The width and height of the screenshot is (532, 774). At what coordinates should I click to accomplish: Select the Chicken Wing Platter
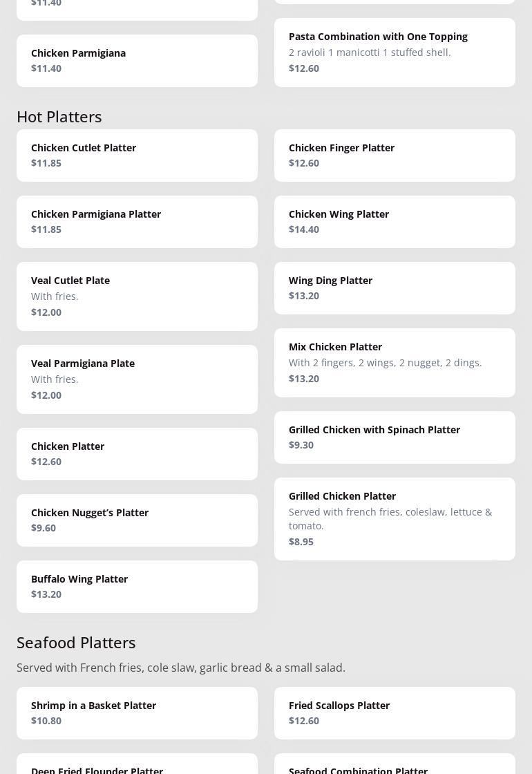tap(395, 222)
